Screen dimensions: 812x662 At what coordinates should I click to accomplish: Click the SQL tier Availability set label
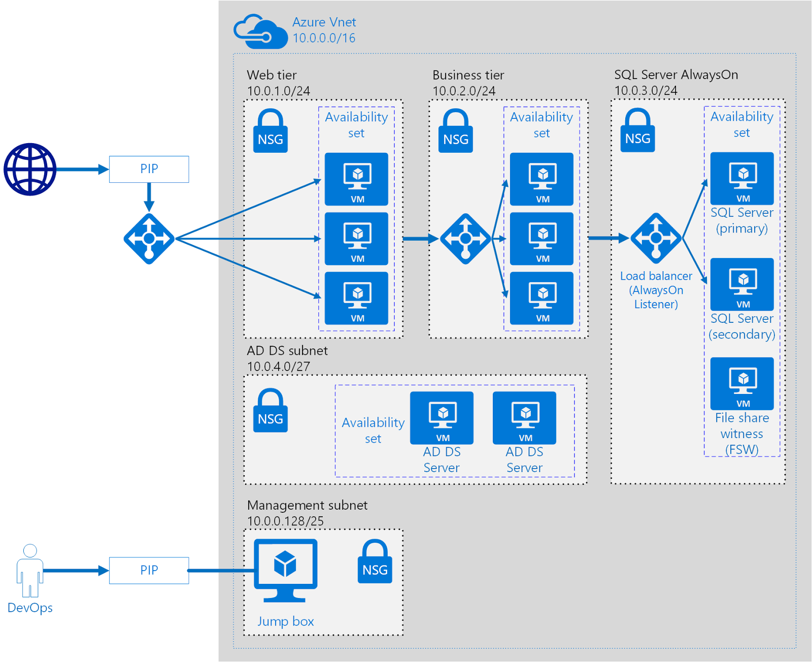pyautogui.click(x=741, y=124)
